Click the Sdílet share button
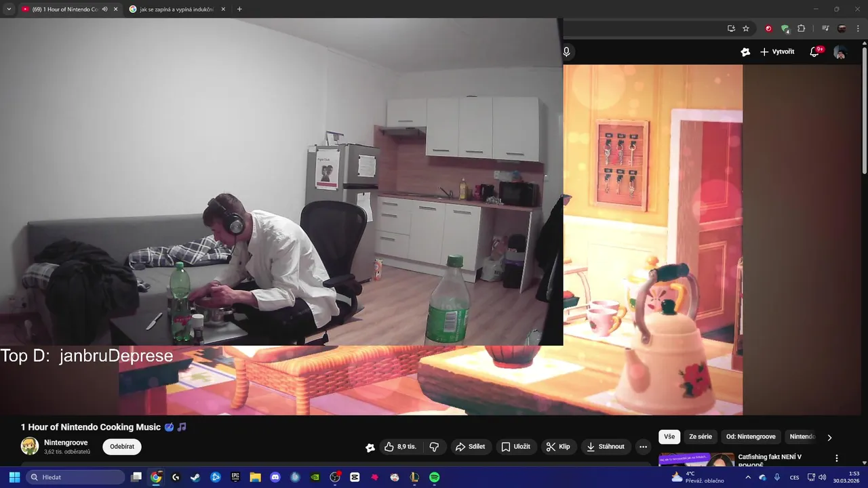Screen dimensions: 868x488 coord(470,447)
